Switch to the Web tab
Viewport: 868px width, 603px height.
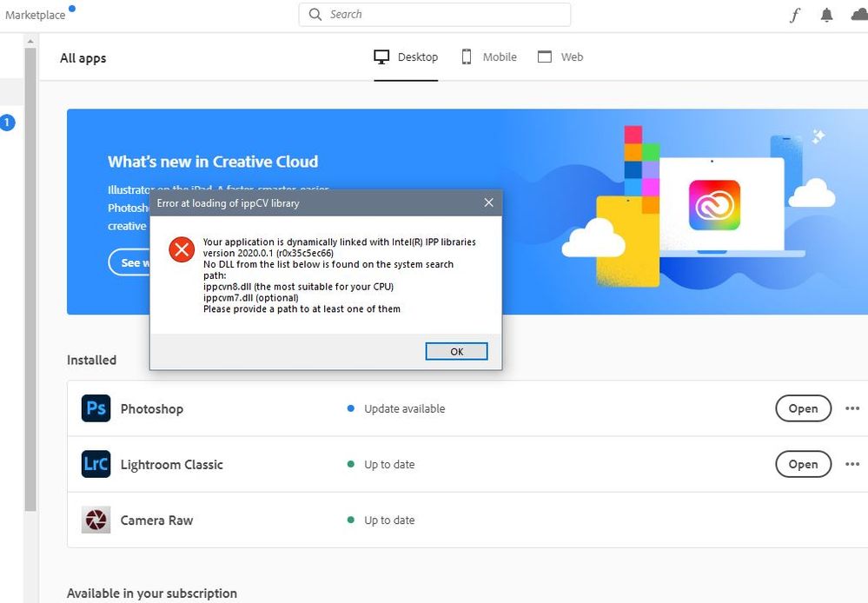click(x=560, y=57)
